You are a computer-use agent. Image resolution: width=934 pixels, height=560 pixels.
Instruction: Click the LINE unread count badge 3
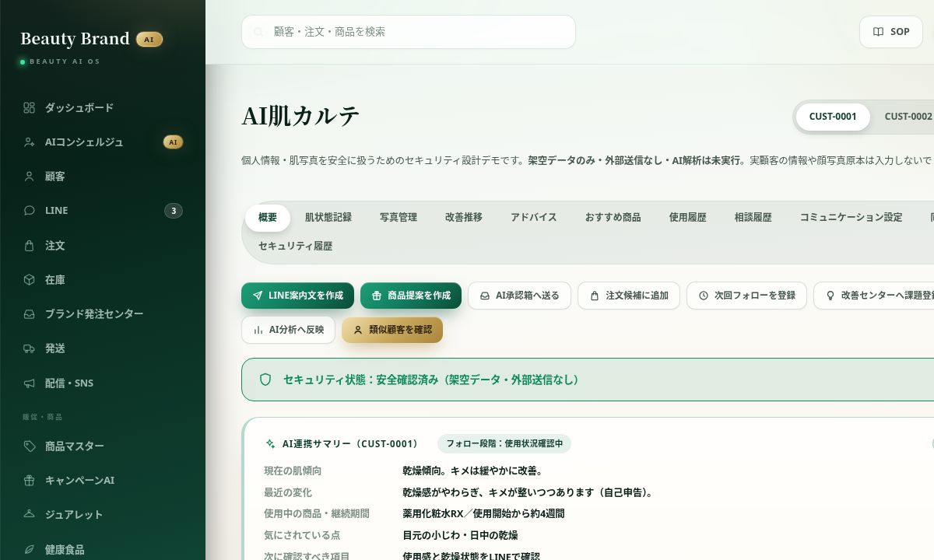coord(174,211)
